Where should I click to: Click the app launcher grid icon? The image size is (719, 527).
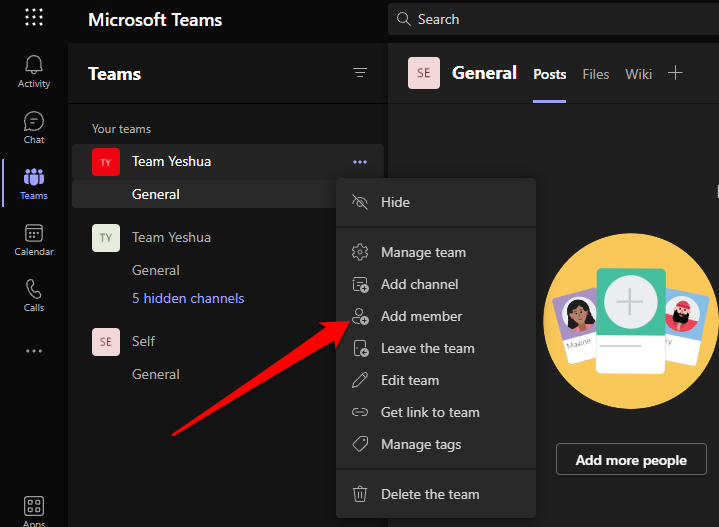click(x=34, y=18)
